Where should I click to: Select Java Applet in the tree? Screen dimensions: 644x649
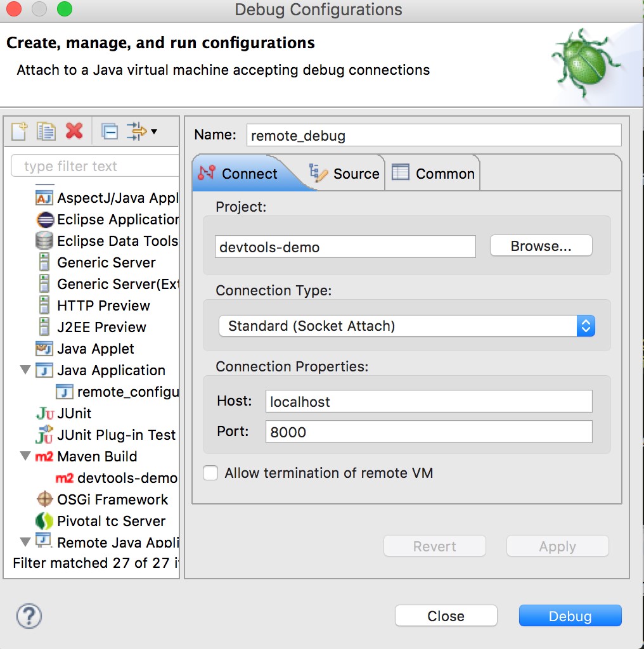[96, 349]
